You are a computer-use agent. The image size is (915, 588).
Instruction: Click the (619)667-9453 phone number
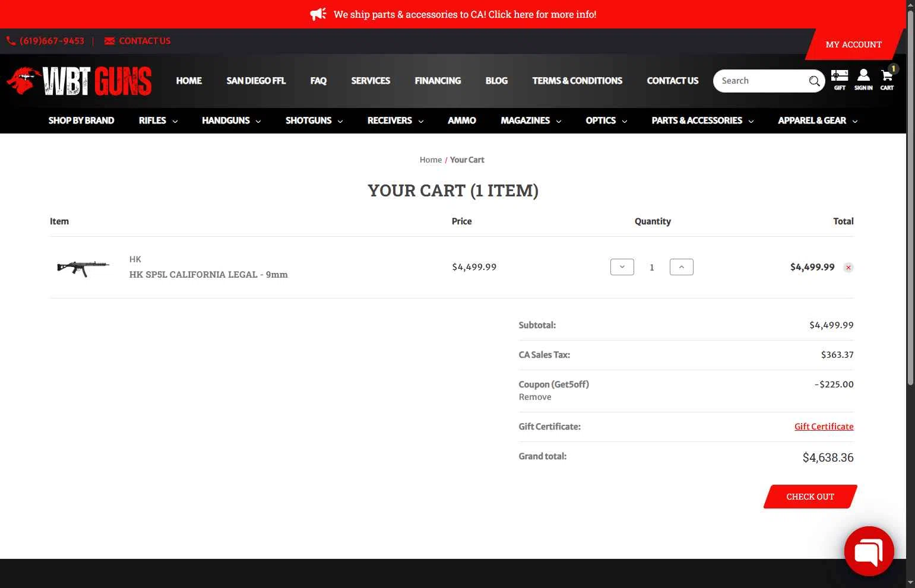tap(52, 41)
